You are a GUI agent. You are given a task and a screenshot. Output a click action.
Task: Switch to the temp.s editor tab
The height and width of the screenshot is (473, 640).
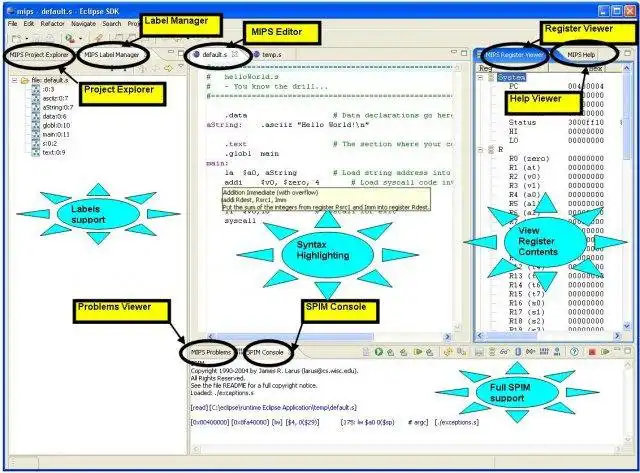click(268, 54)
